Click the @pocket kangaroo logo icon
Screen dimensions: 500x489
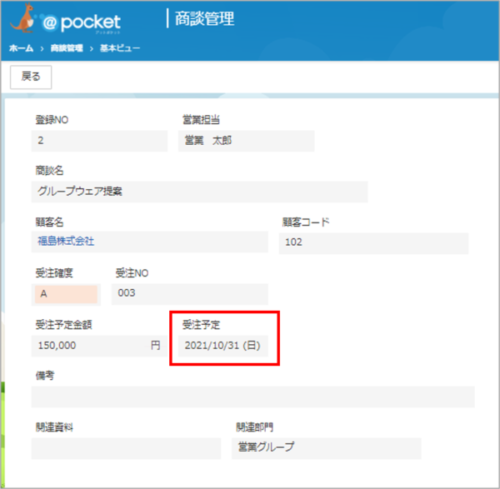pyautogui.click(x=23, y=19)
